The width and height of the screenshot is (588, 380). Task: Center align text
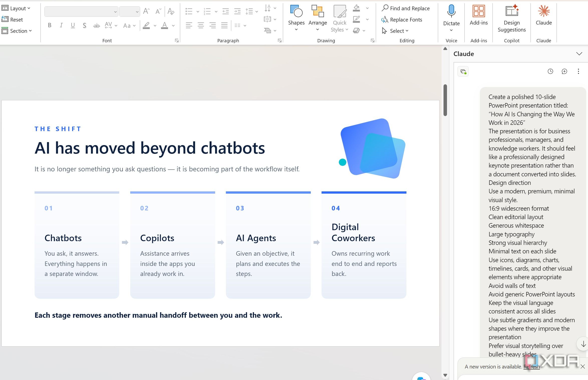[201, 25]
